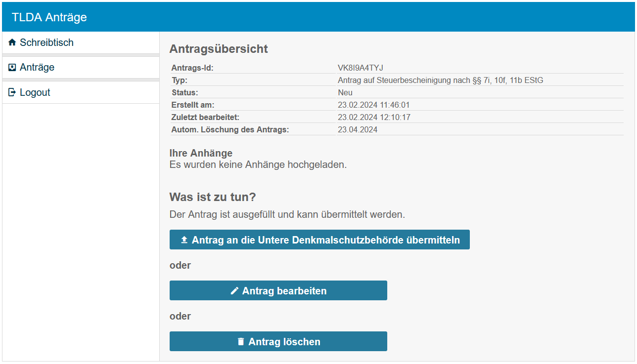Go to the Anträge menu item
The width and height of the screenshot is (637, 364).
point(37,68)
